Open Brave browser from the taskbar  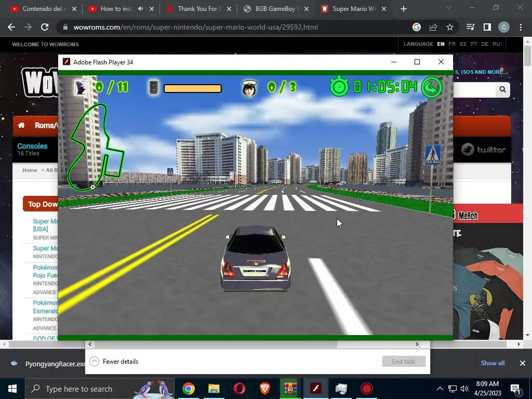click(264, 389)
